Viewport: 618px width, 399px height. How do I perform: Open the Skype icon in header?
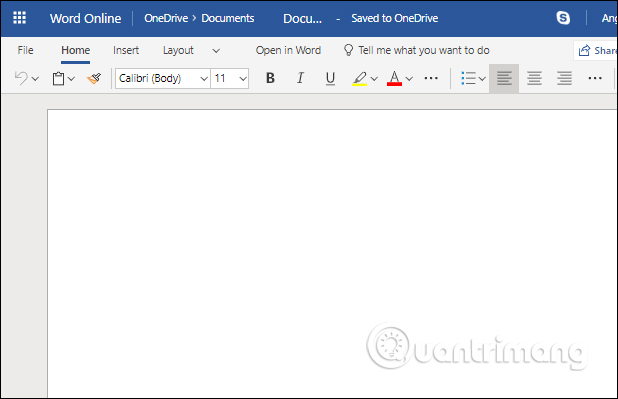563,18
